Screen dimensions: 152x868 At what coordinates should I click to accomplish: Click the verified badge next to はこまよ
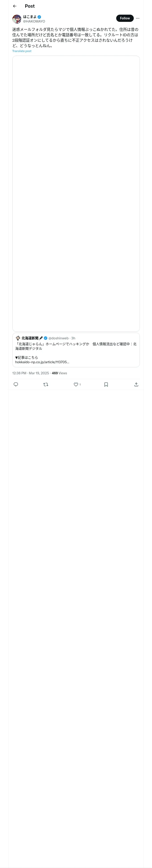(x=39, y=17)
